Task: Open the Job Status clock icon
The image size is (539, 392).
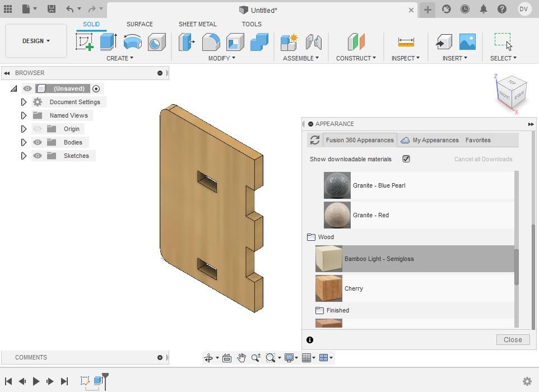Action: click(464, 10)
